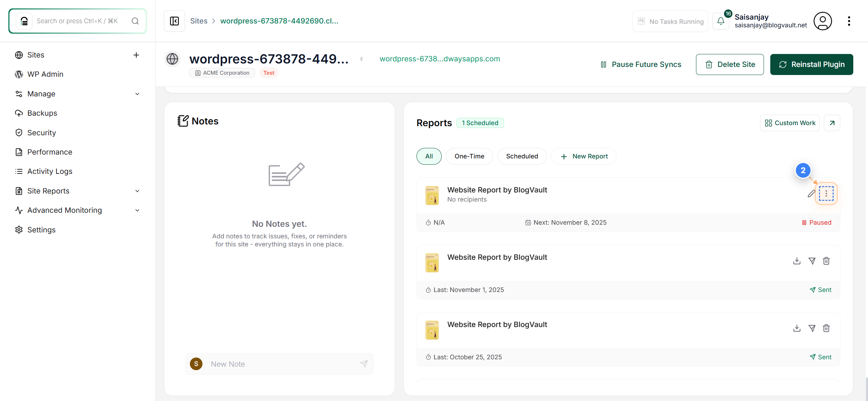
Task: Open Activity Logs from sidebar
Action: click(x=50, y=171)
